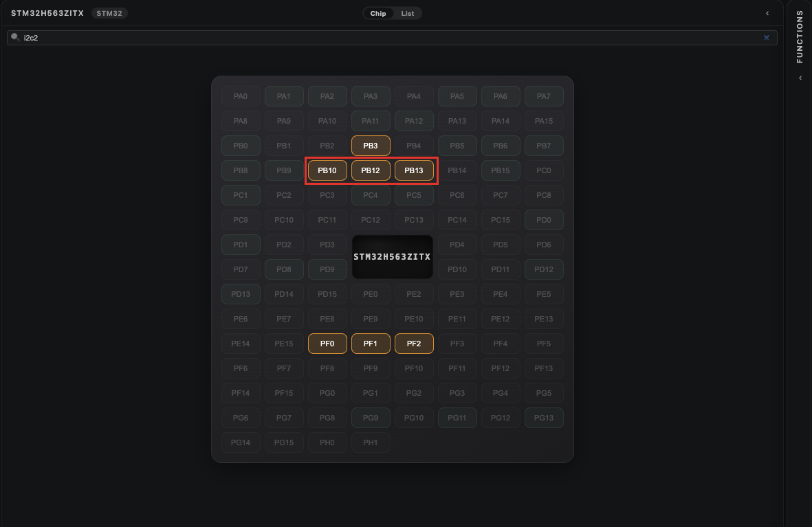Select pin PC4
The width and height of the screenshot is (812, 527).
[x=371, y=195]
